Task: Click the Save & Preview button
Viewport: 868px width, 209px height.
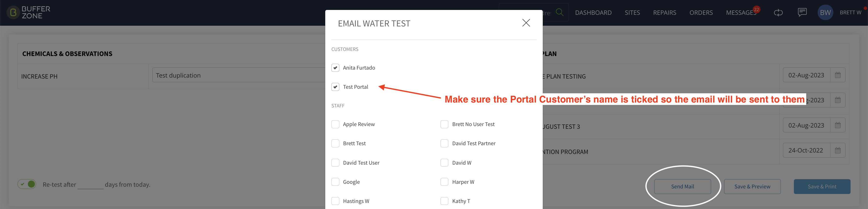Action: [x=752, y=186]
